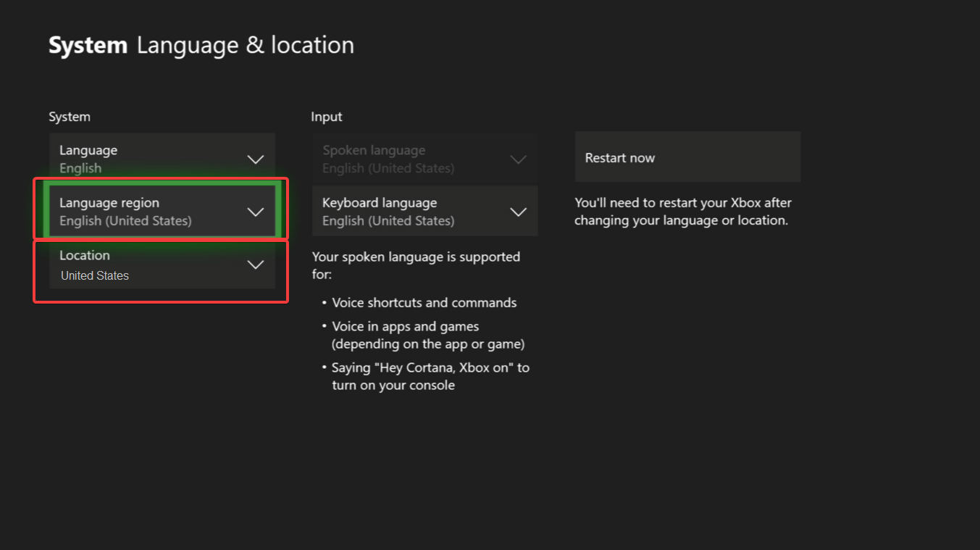Click the Input section label
Viewport: 980px width, 550px height.
tap(327, 117)
